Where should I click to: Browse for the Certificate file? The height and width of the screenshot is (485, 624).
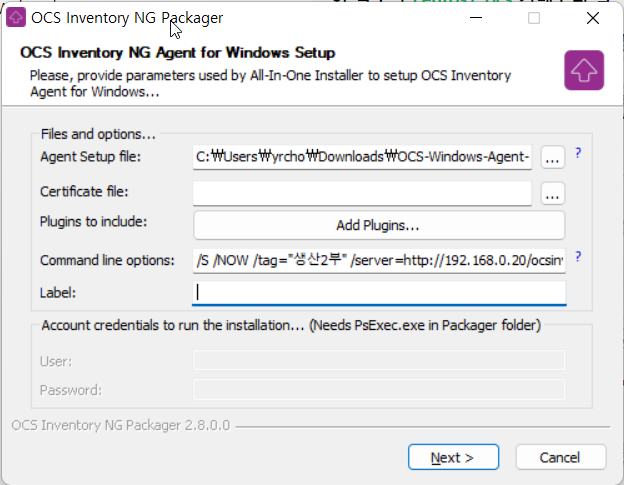552,193
